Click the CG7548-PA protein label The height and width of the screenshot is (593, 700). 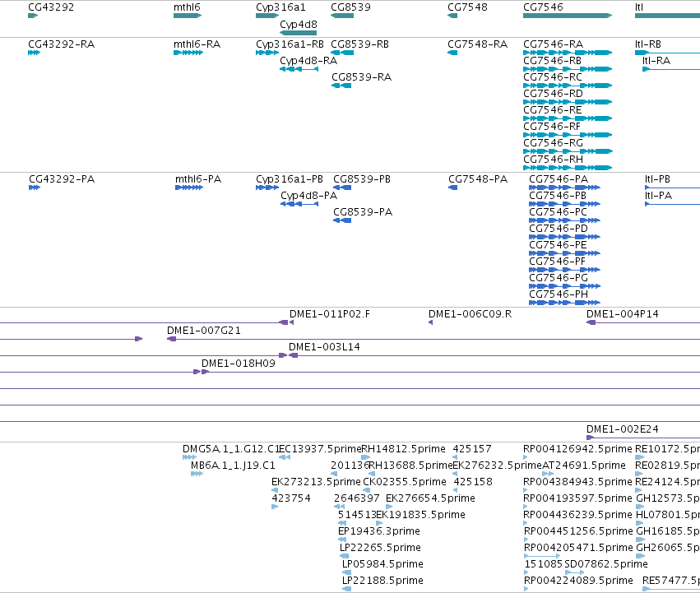478,179
